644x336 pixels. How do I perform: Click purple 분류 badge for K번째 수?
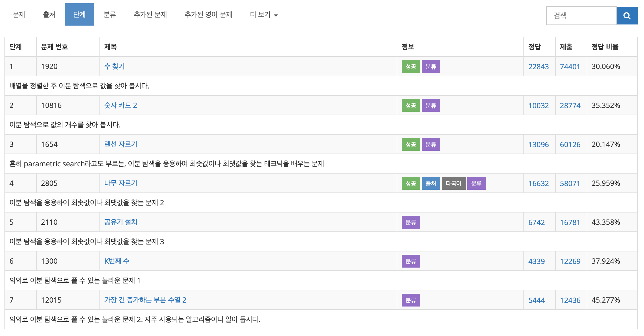click(x=411, y=261)
